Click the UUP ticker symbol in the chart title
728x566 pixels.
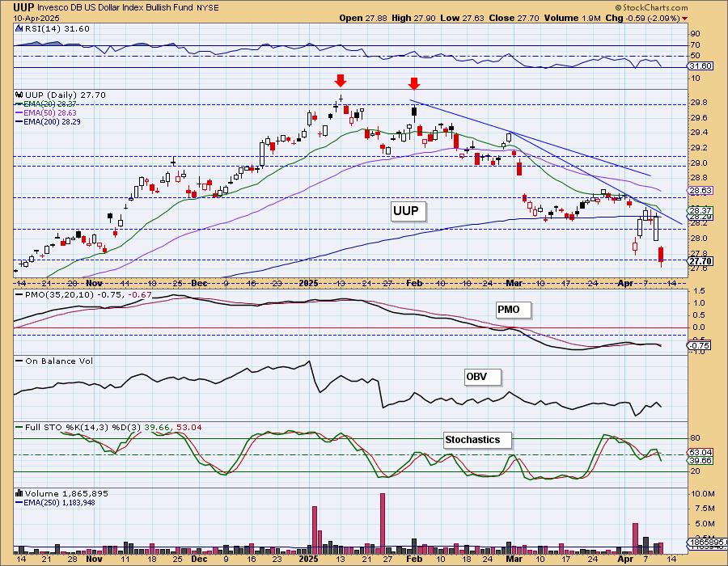[x=23, y=7]
